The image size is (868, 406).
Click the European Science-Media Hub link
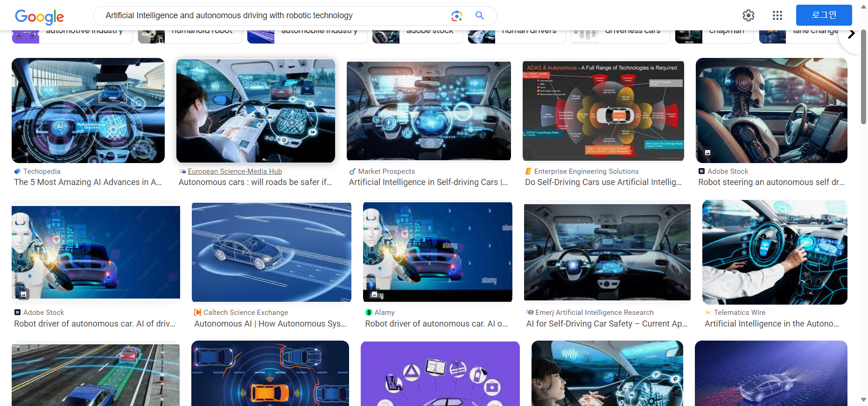tap(235, 171)
